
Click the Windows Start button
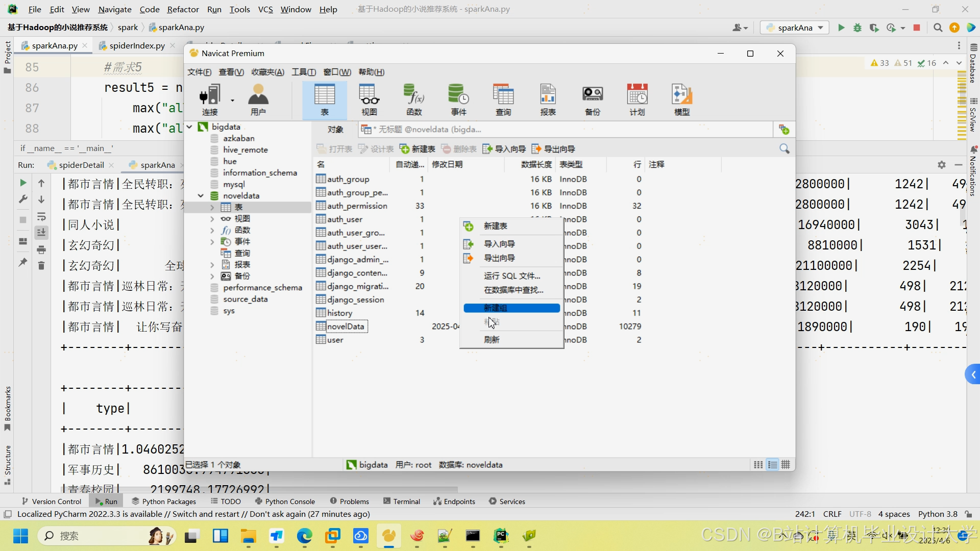pos(20,536)
